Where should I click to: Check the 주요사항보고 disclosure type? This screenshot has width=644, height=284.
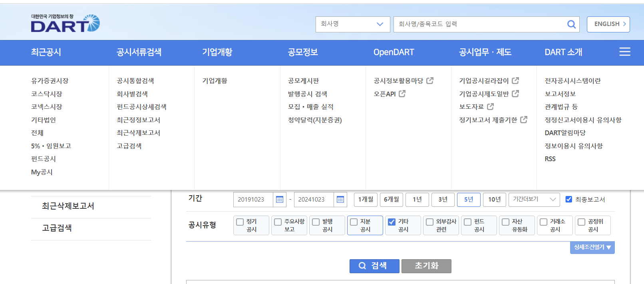278,222
